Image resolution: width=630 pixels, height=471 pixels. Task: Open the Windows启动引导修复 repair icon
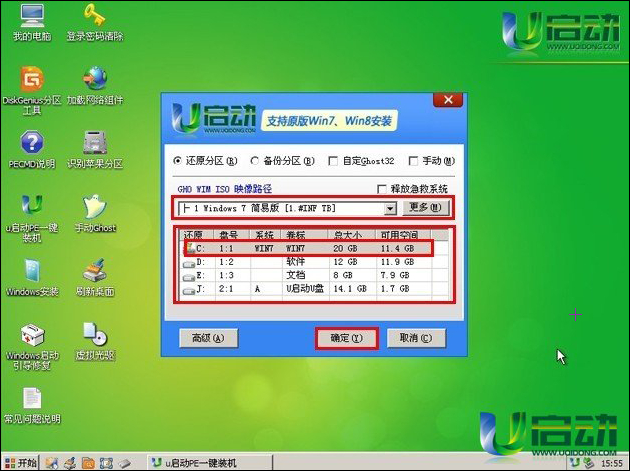pos(31,335)
